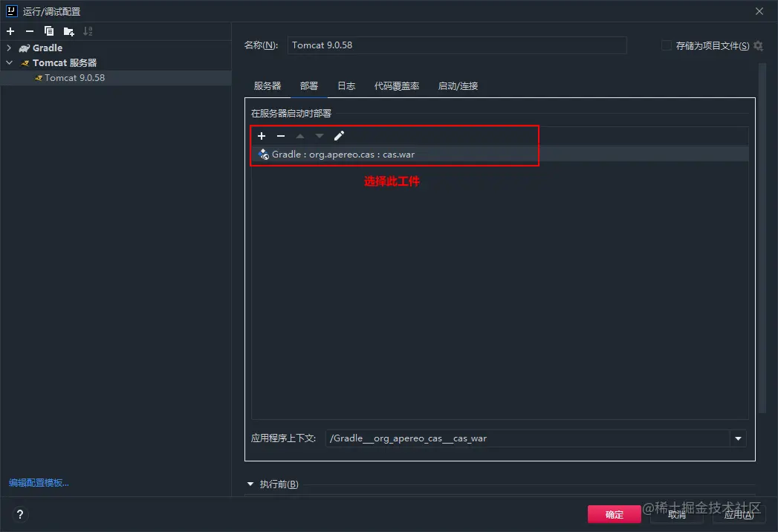Remove the selected configuration with minus icon

coord(30,31)
